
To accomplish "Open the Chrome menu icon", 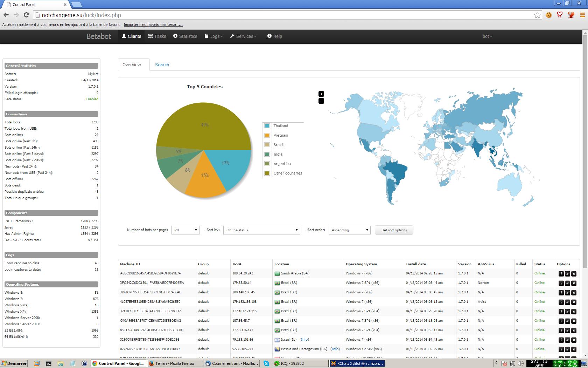I will [582, 15].
